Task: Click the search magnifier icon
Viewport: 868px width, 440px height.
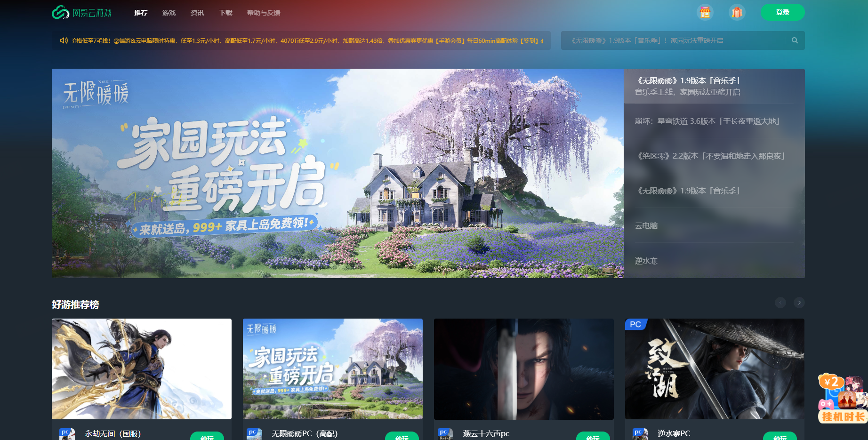Action: [795, 40]
